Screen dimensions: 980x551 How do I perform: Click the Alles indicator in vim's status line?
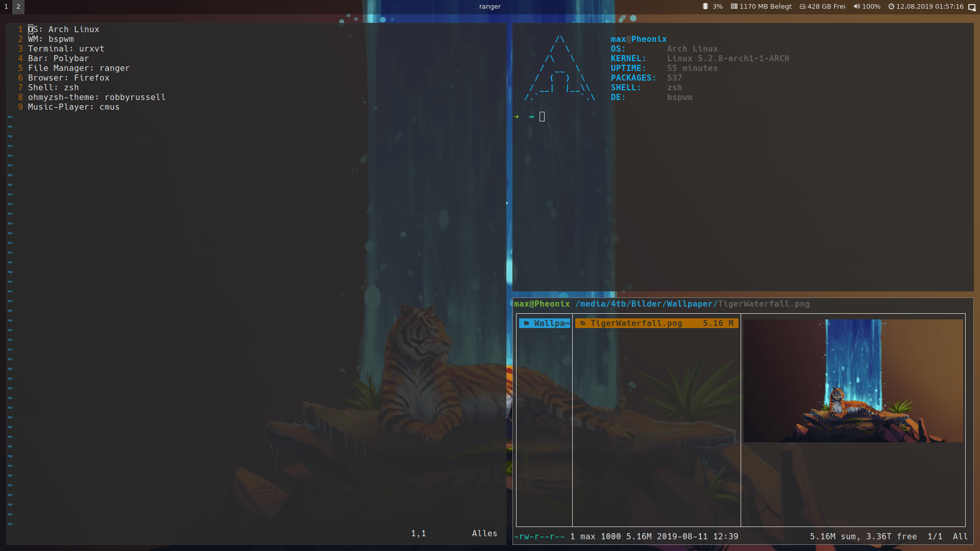[x=484, y=533]
